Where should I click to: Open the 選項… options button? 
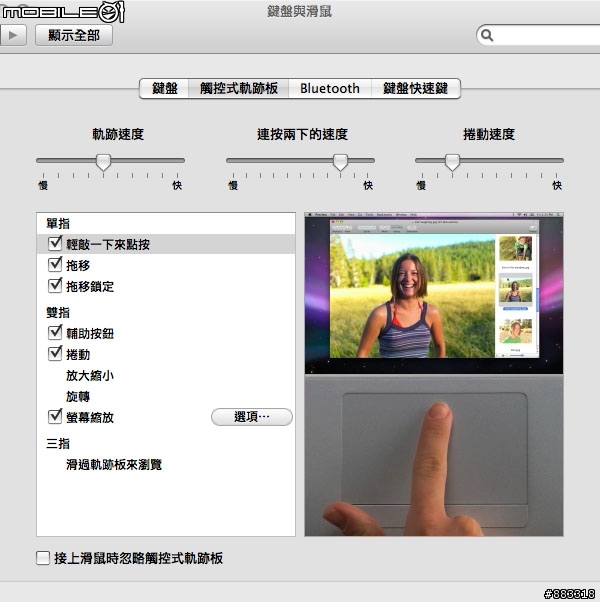252,417
